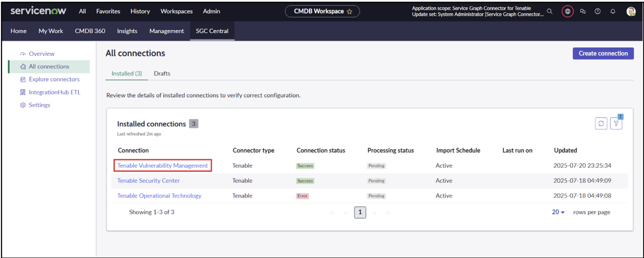The height and width of the screenshot is (258, 644).
Task: Expand the Workspaces menu
Action: (x=176, y=11)
